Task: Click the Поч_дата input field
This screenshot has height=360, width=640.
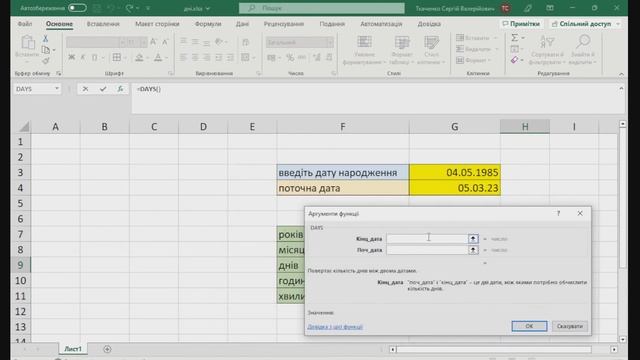Action: [x=427, y=250]
